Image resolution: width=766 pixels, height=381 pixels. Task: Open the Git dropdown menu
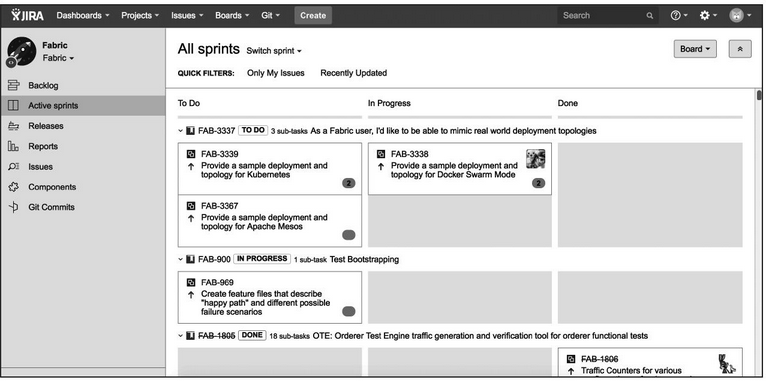[x=271, y=15]
